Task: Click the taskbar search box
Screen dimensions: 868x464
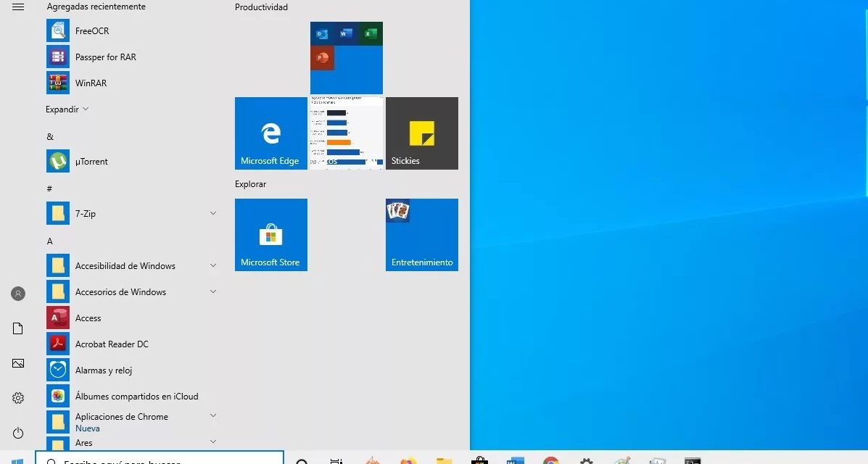Action: click(x=160, y=457)
